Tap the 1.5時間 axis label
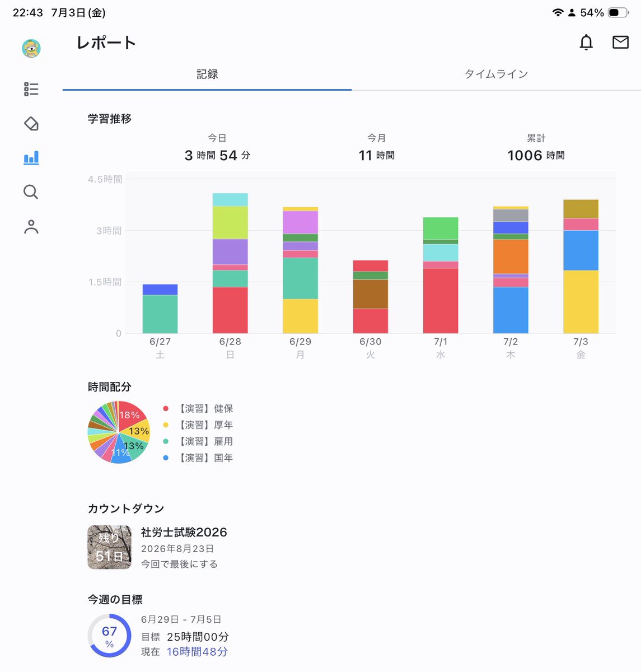This screenshot has height=672, width=641. click(x=105, y=282)
